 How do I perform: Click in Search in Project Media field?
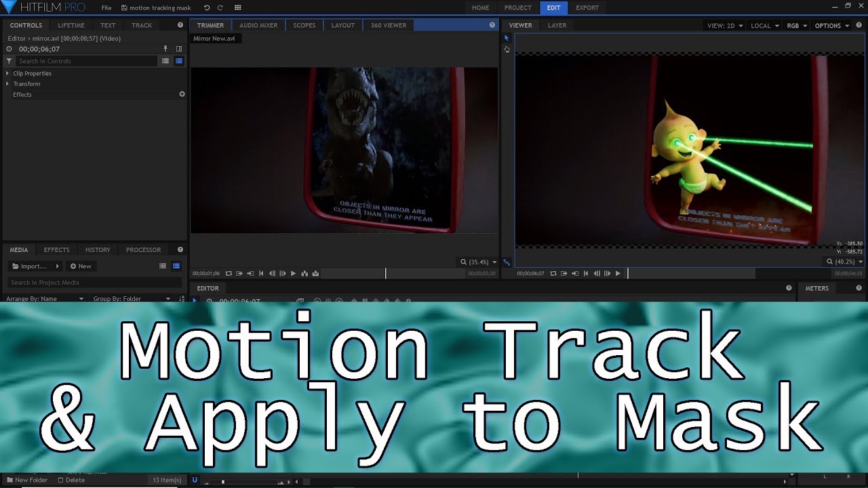point(95,283)
